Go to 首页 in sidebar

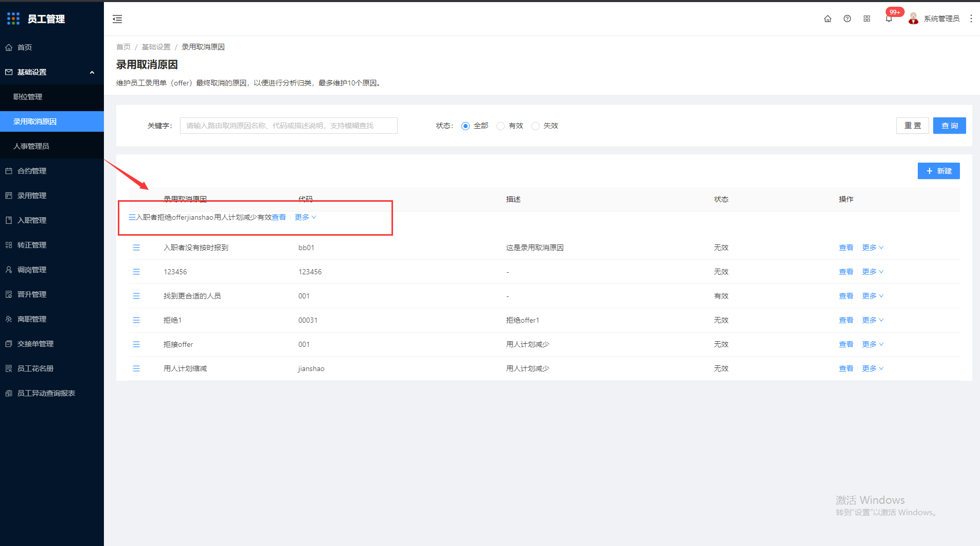click(52, 47)
